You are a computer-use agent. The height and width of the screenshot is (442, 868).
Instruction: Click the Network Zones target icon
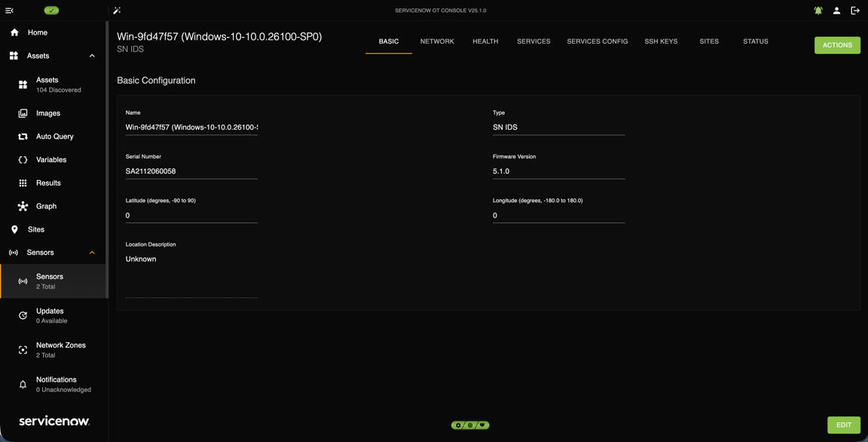click(23, 350)
